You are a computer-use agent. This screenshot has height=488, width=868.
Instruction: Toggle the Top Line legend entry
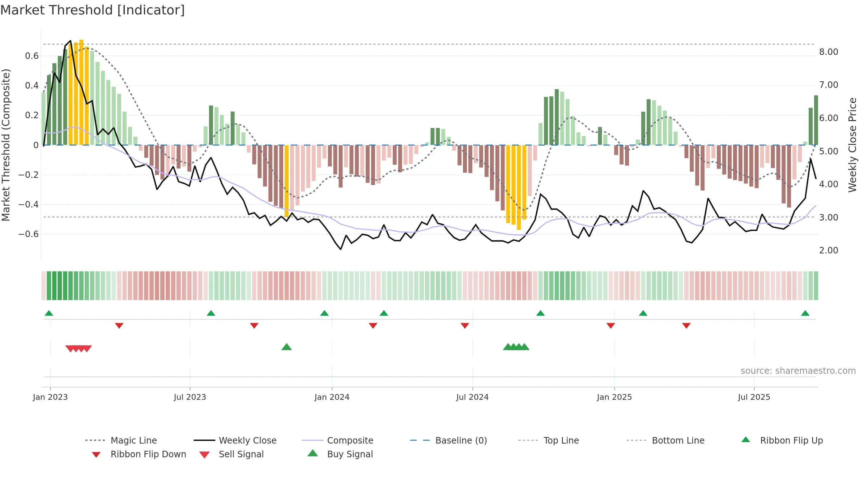pyautogui.click(x=549, y=440)
